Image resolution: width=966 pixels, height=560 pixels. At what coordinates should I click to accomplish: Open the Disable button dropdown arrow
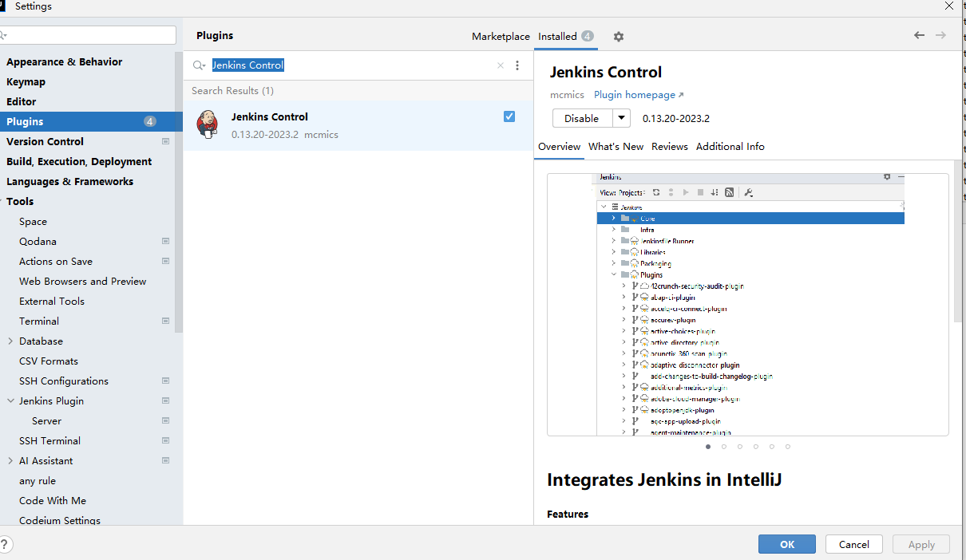click(x=621, y=118)
